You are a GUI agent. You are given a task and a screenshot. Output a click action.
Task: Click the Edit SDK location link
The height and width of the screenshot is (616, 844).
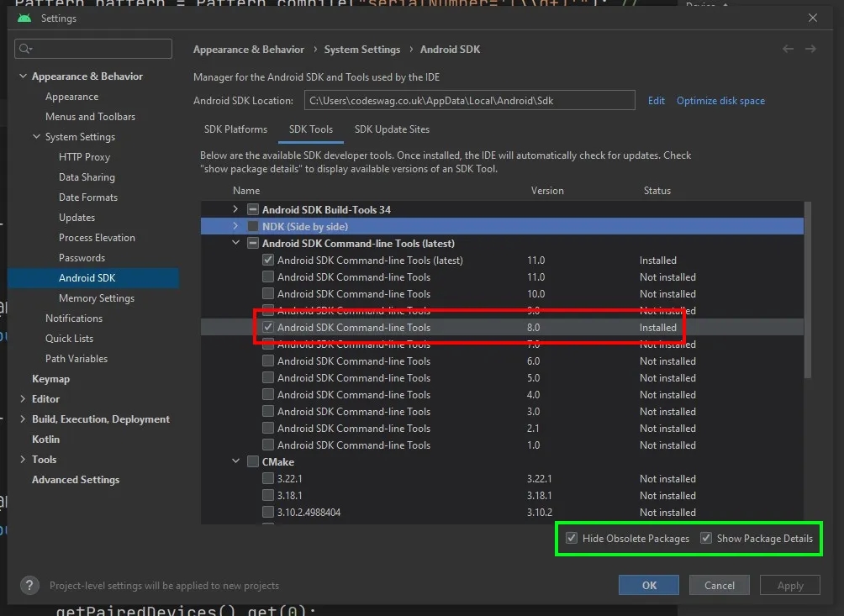coord(657,101)
